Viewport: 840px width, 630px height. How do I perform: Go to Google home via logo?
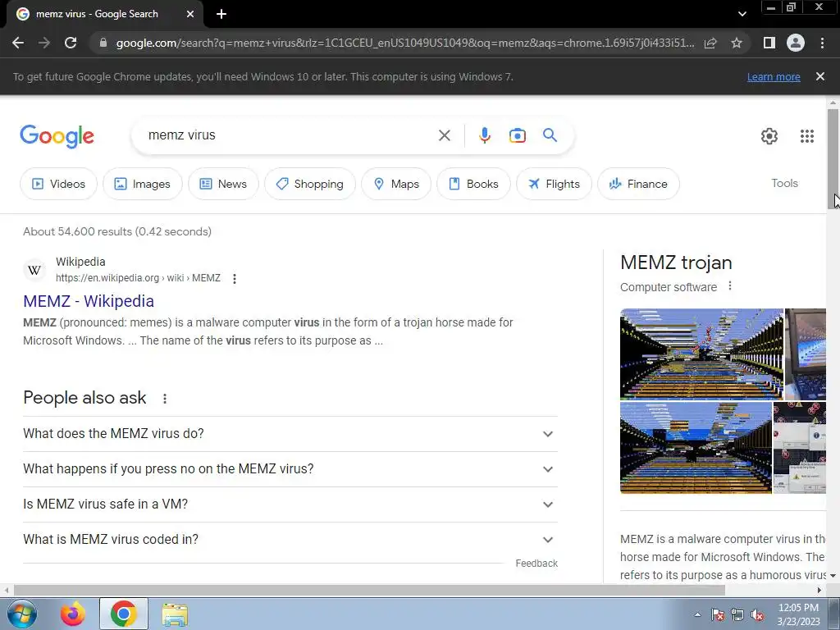click(x=57, y=136)
